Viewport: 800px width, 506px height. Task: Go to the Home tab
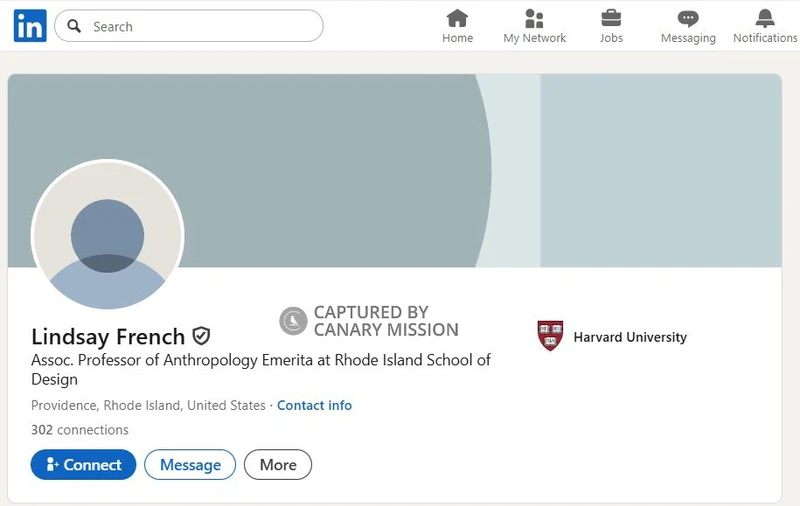pos(457,27)
